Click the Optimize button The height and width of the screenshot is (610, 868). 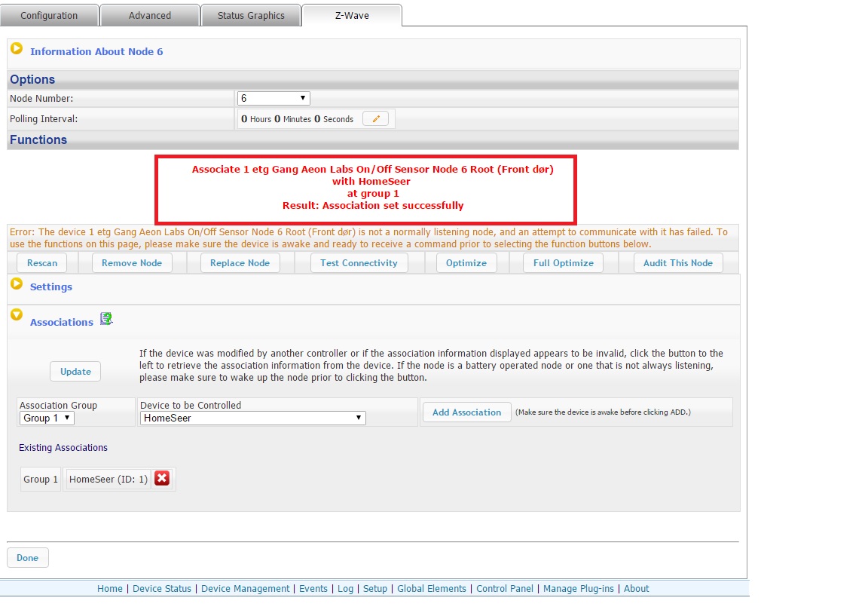point(466,262)
